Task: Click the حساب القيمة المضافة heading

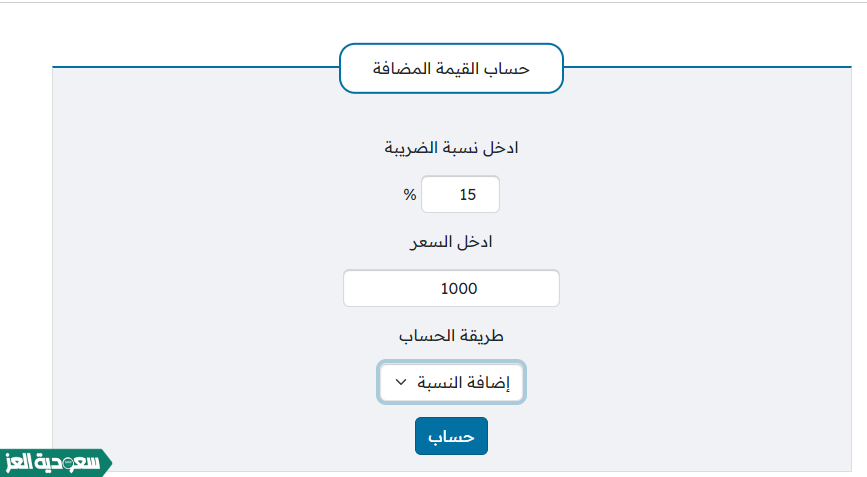Action: pyautogui.click(x=451, y=69)
